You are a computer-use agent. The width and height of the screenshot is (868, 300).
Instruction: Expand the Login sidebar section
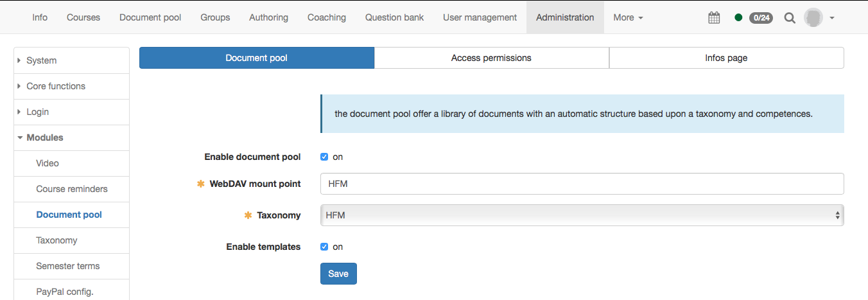click(x=37, y=112)
